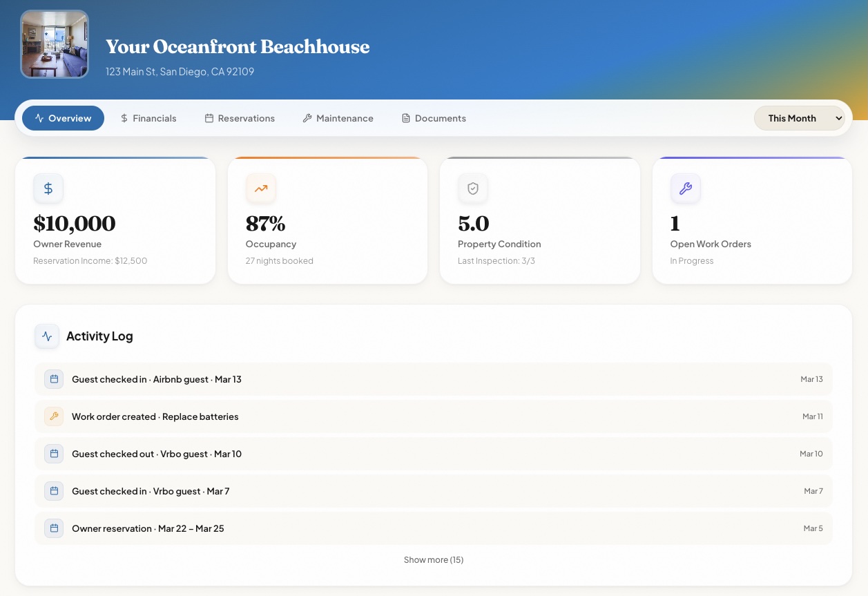Open the Maintenance tab

tap(338, 118)
